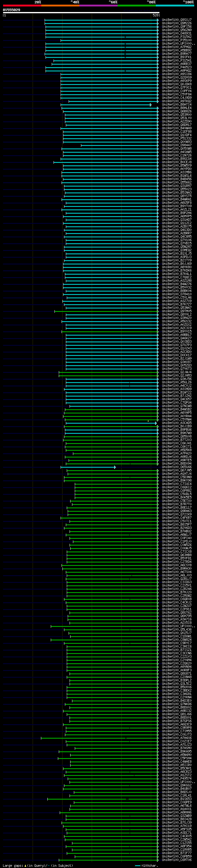This screenshot has height=868, width=197.
Task: Click the short cyan alignment bar for O65166
Action: [x=88, y=467]
